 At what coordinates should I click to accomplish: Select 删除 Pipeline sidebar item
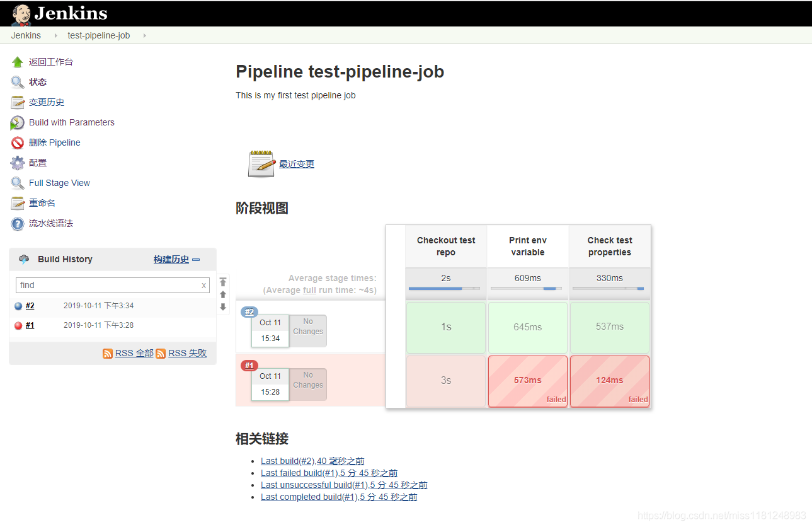tap(55, 142)
